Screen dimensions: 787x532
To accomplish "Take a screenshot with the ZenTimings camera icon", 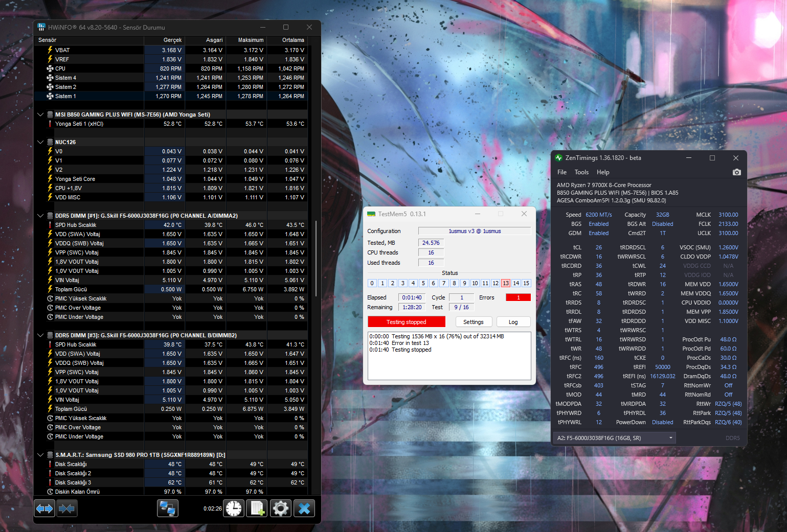I will tap(736, 172).
